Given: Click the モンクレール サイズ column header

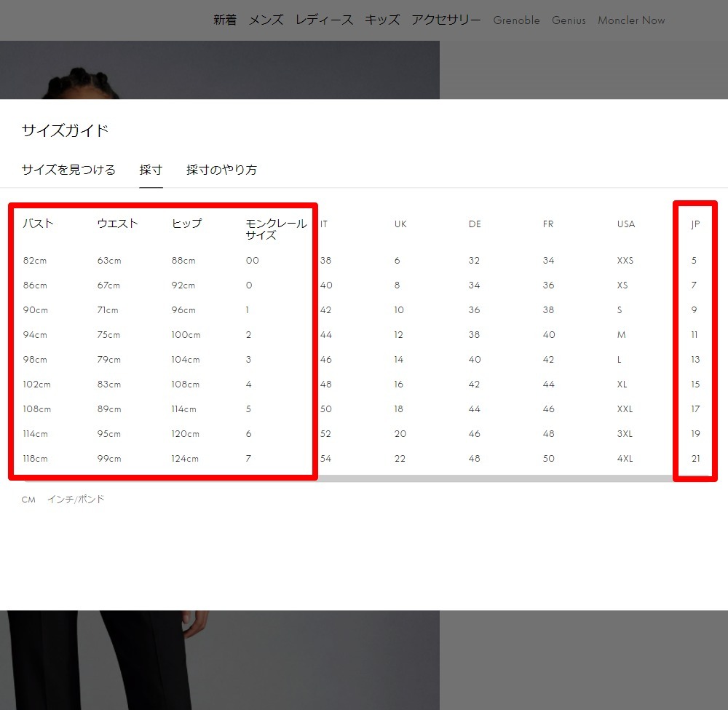Looking at the screenshot, I should point(276,229).
